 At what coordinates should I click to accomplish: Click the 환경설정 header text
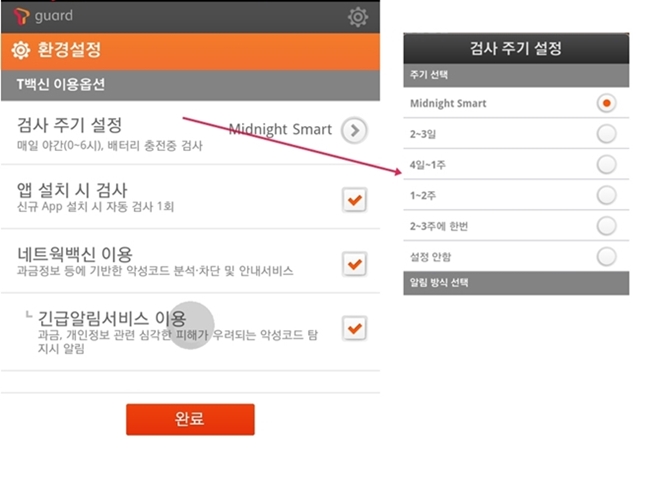point(69,50)
